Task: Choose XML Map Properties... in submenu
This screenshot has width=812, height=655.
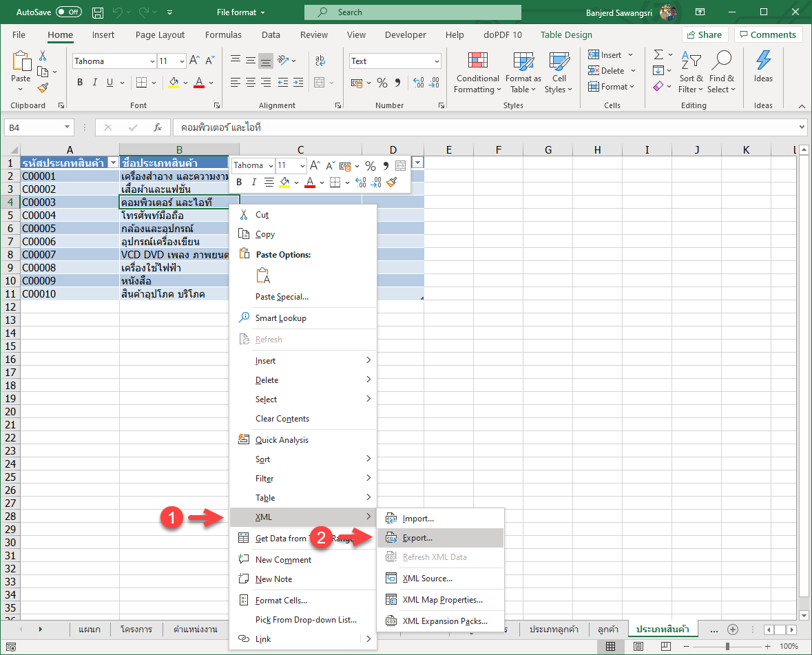Action: pos(440,600)
